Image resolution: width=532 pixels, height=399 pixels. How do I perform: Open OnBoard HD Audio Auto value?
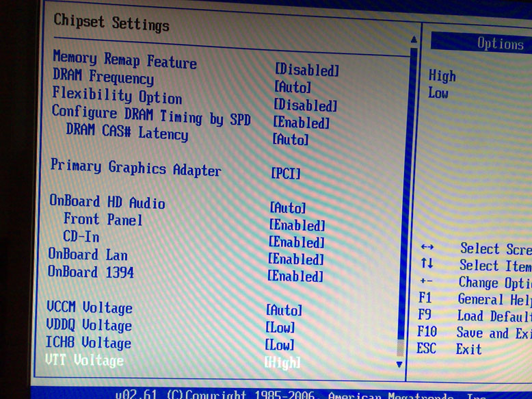point(288,207)
